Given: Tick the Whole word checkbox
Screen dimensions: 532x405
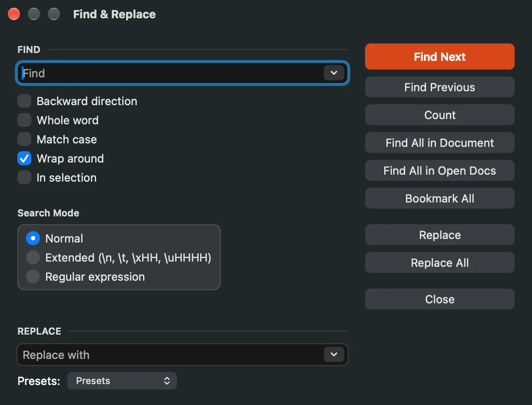Looking at the screenshot, I should (x=24, y=120).
